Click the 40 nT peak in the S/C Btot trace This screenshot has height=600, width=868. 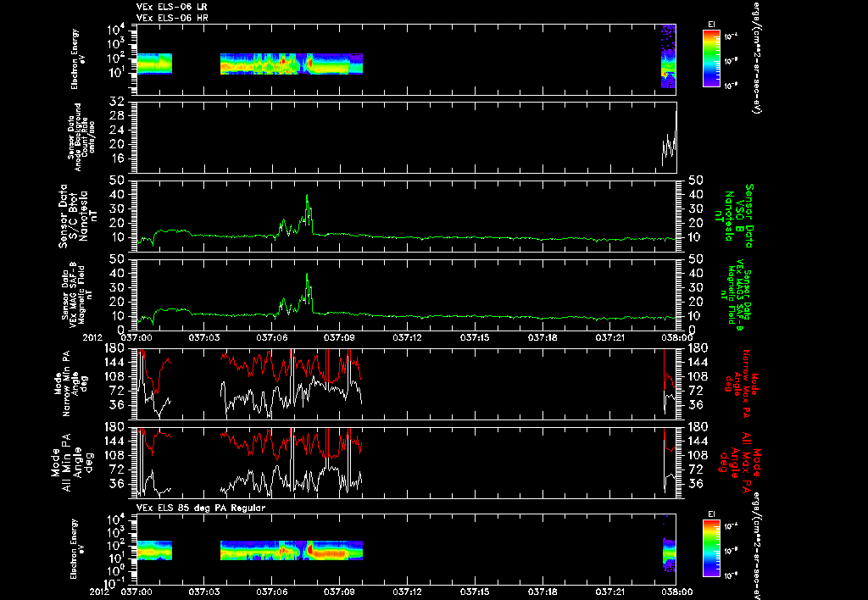pyautogui.click(x=307, y=196)
